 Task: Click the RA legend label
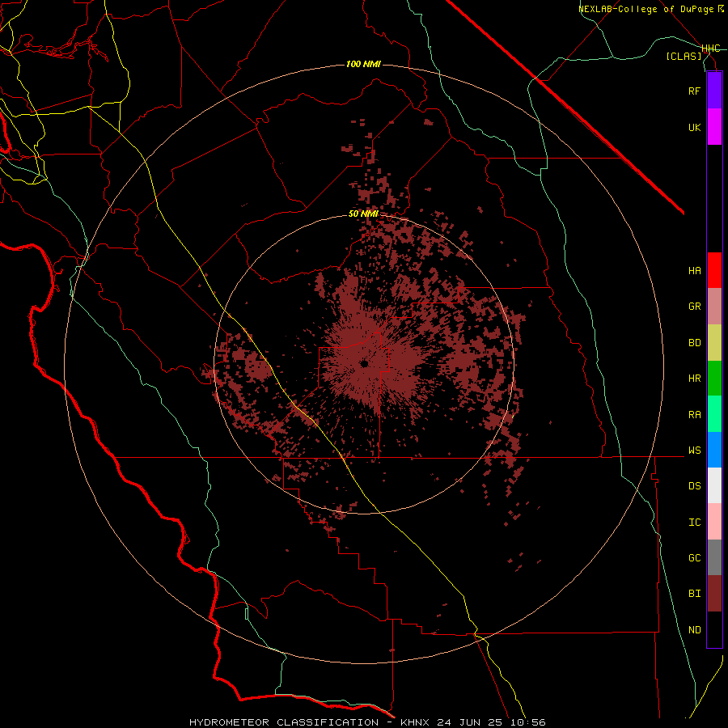tap(694, 415)
